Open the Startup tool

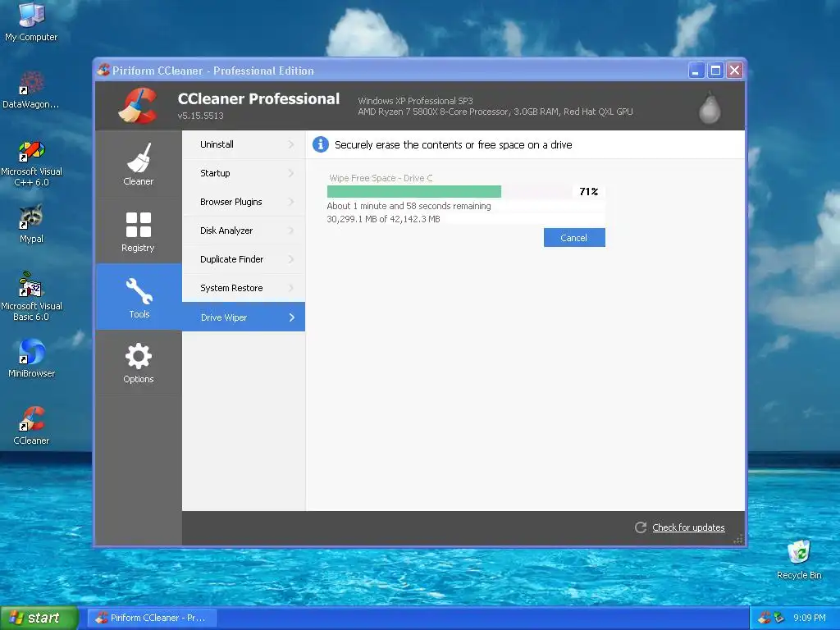pyautogui.click(x=243, y=173)
